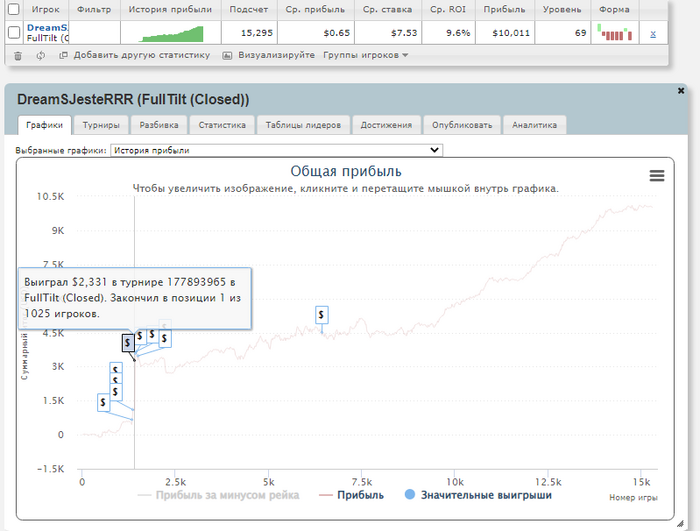Close the DreamSJesteRRR details panel
Image resolution: width=700 pixels, height=531 pixels.
(681, 91)
